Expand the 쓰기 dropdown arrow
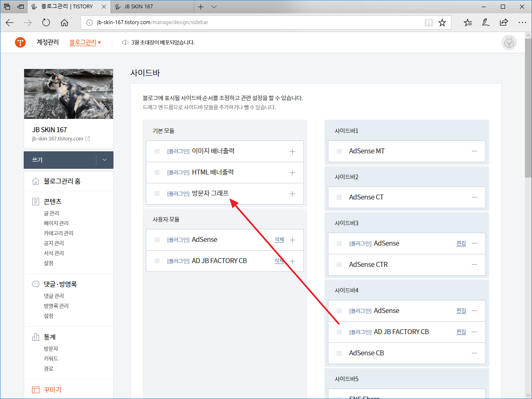 pos(104,160)
